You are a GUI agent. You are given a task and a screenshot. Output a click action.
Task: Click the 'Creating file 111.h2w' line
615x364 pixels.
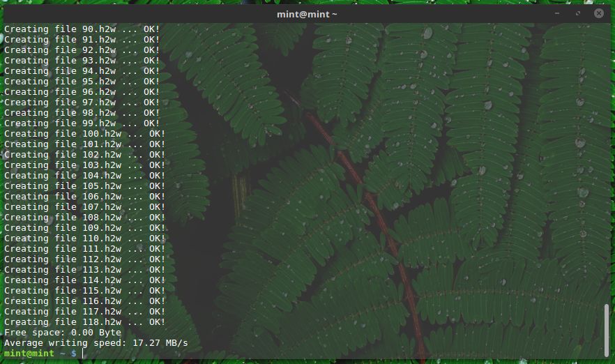point(85,249)
